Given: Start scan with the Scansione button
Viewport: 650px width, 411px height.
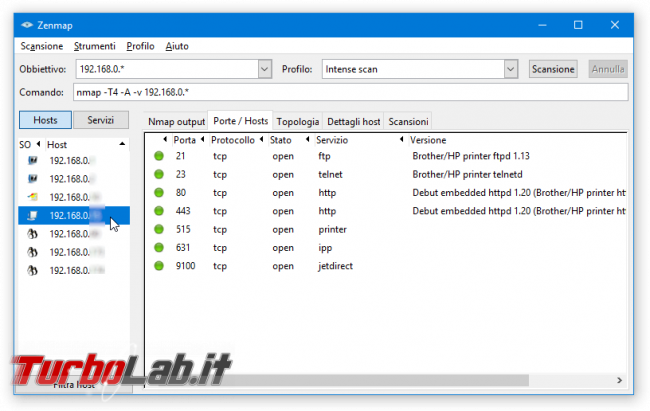Looking at the screenshot, I should 553,69.
